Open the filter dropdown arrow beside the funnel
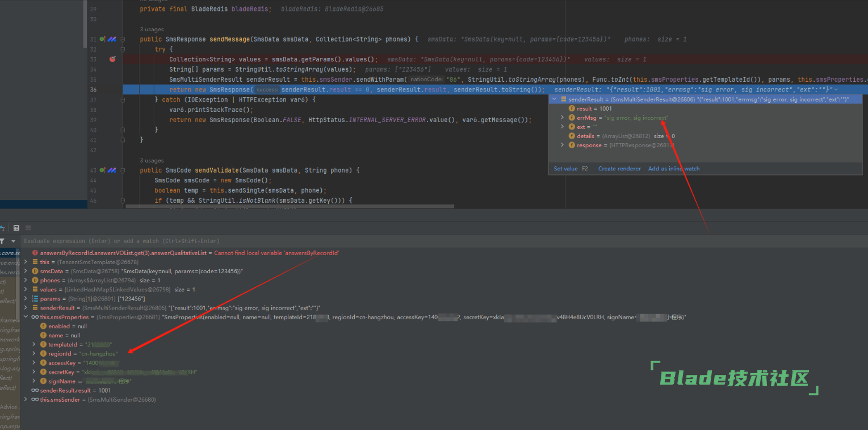 tap(13, 241)
